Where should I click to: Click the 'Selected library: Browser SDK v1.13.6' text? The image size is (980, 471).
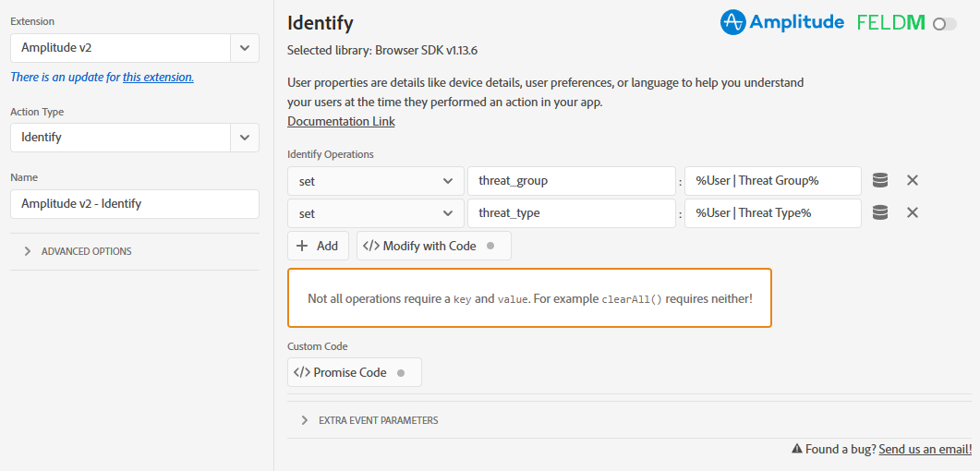pos(382,51)
